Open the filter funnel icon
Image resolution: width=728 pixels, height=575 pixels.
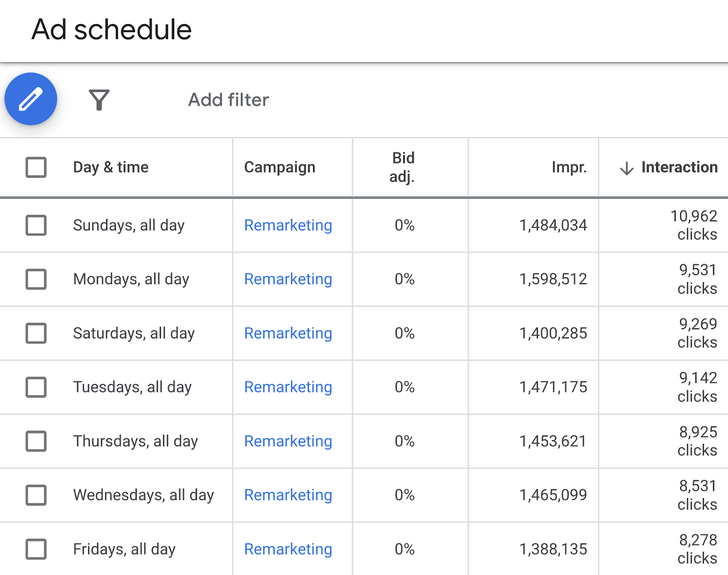pos(99,100)
